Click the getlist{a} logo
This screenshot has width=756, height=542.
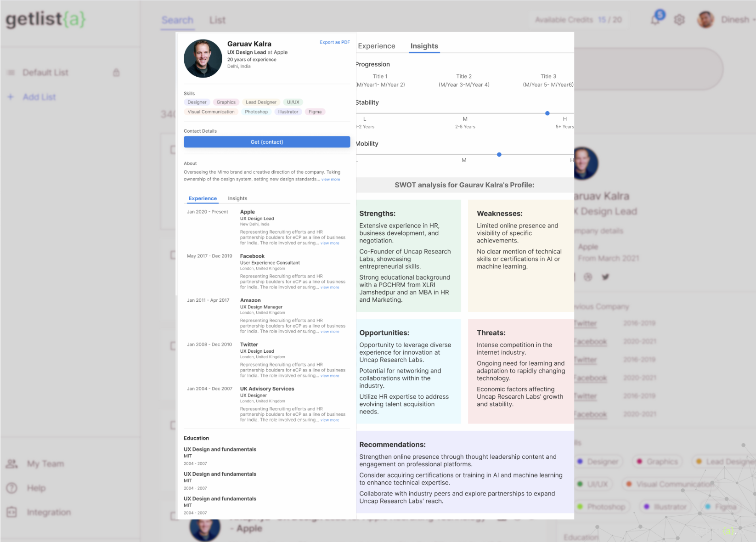(45, 19)
